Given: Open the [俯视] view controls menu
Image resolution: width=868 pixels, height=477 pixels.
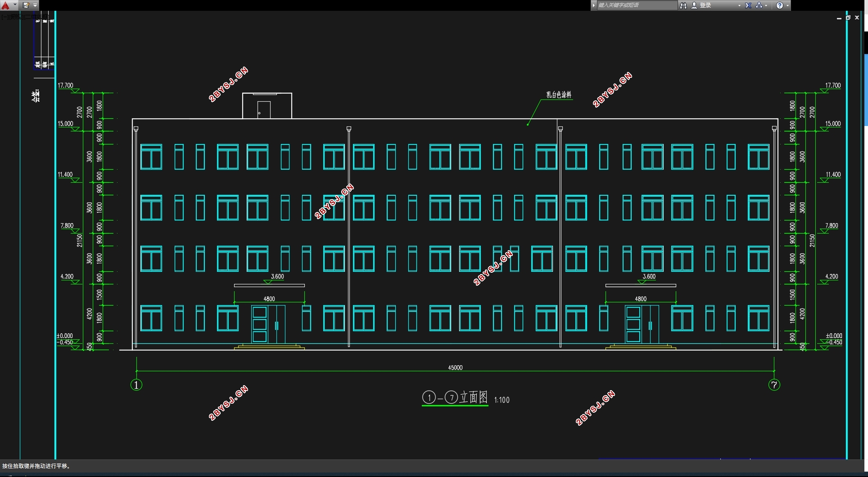Looking at the screenshot, I should (x=17, y=17).
